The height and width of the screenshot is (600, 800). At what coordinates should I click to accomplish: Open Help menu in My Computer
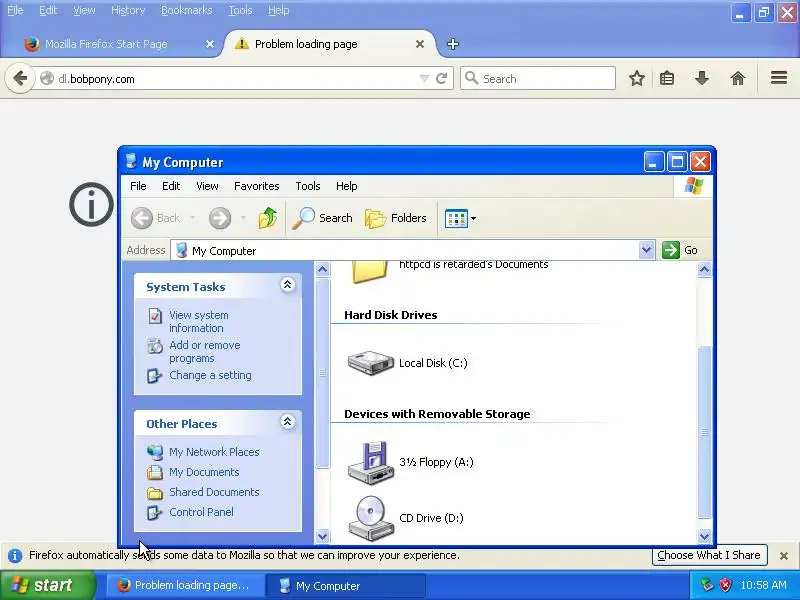pyautogui.click(x=346, y=186)
